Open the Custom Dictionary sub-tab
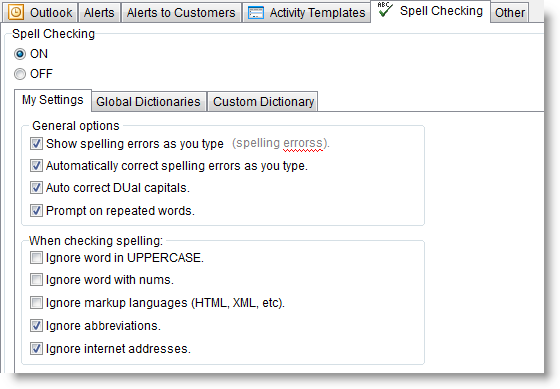Screen dimensions: 560x389 point(263,102)
